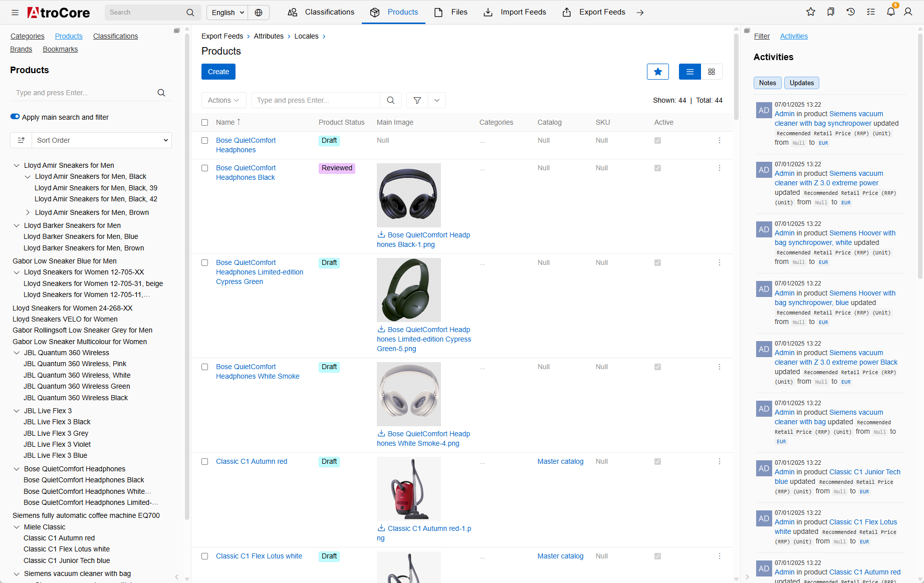Open row menu for Bose QuietComfort Headphones
This screenshot has width=924, height=583.
coord(720,141)
